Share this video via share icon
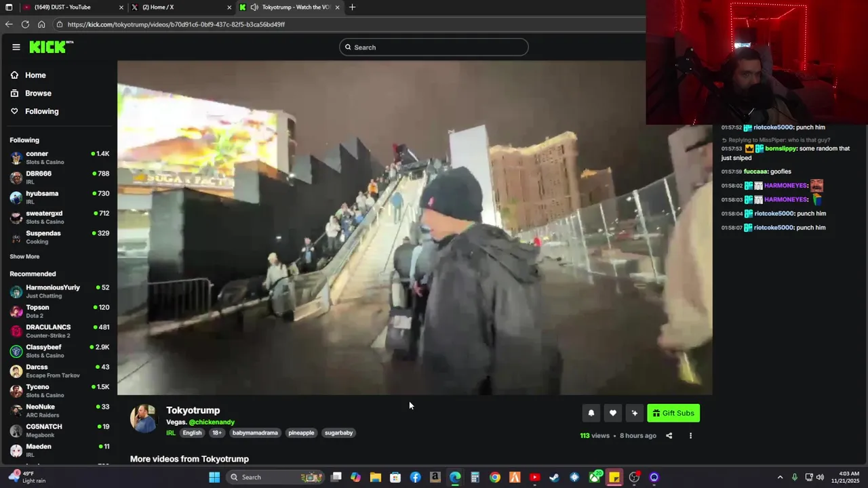Viewport: 868px width, 488px height. click(669, 436)
